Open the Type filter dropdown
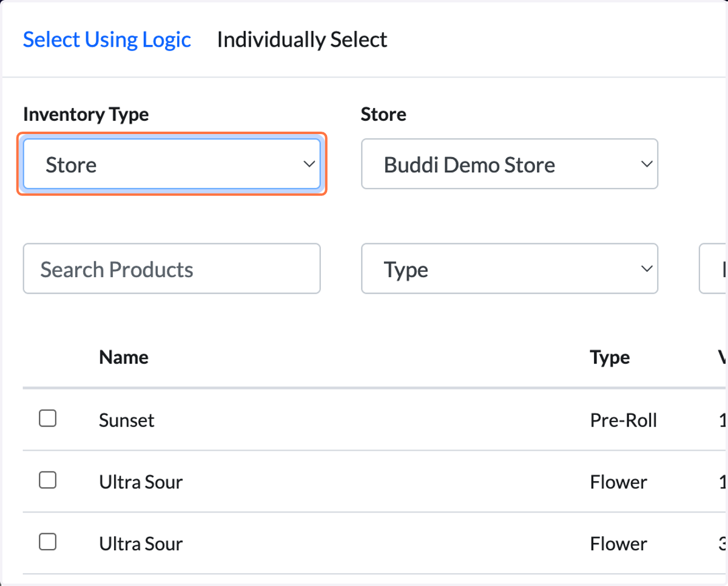This screenshot has height=586, width=728. [x=510, y=269]
